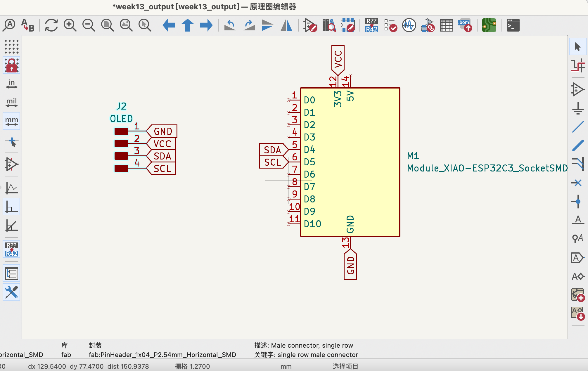
Task: Browse symbol libraries
Action: [x=329, y=25]
